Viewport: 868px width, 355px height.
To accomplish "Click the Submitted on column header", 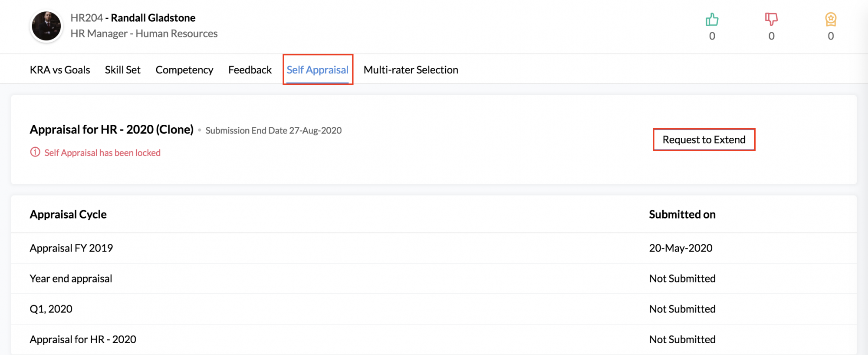I will click(682, 214).
